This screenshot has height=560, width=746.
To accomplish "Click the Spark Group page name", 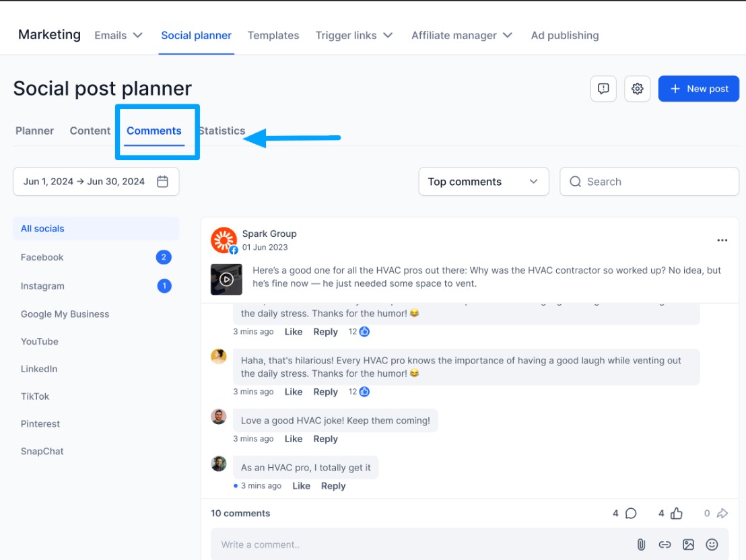I will coord(269,234).
